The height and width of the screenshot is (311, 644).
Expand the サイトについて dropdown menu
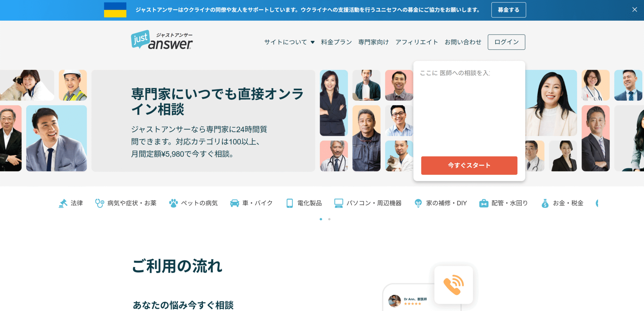tap(289, 42)
